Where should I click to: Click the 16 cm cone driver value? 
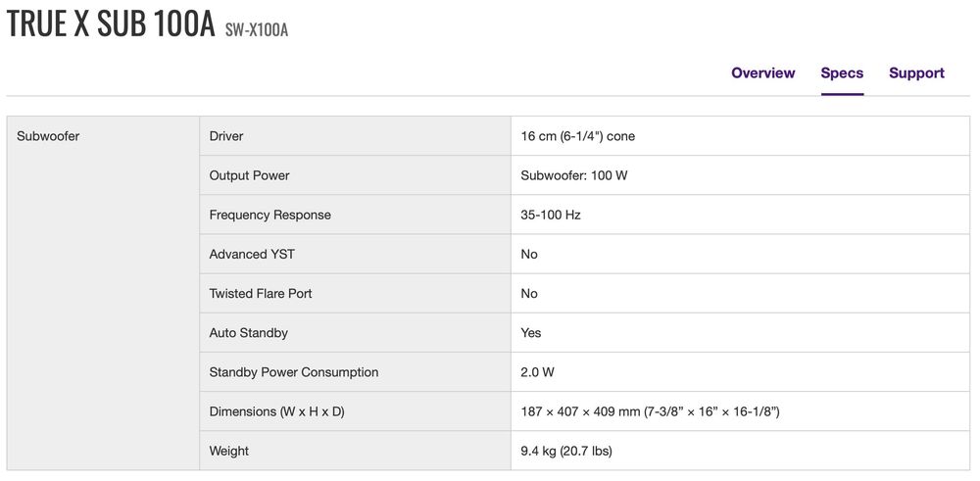(577, 136)
